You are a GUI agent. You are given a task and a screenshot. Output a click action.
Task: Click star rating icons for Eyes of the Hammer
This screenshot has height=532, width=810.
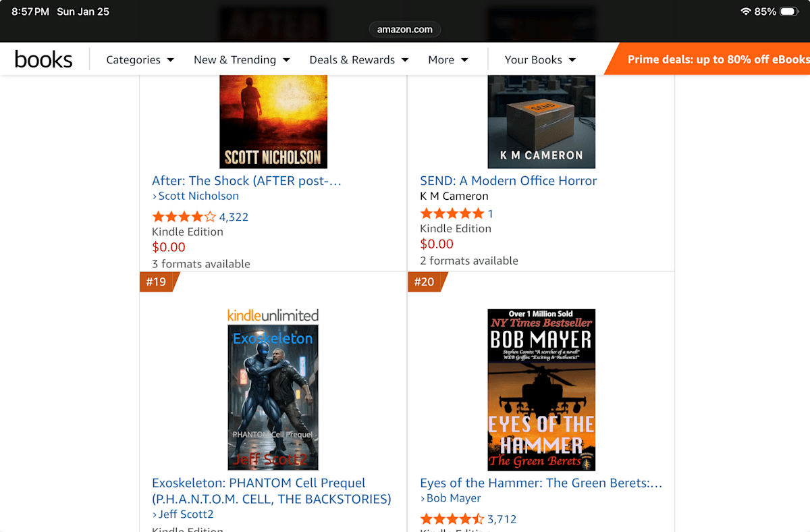(x=452, y=519)
